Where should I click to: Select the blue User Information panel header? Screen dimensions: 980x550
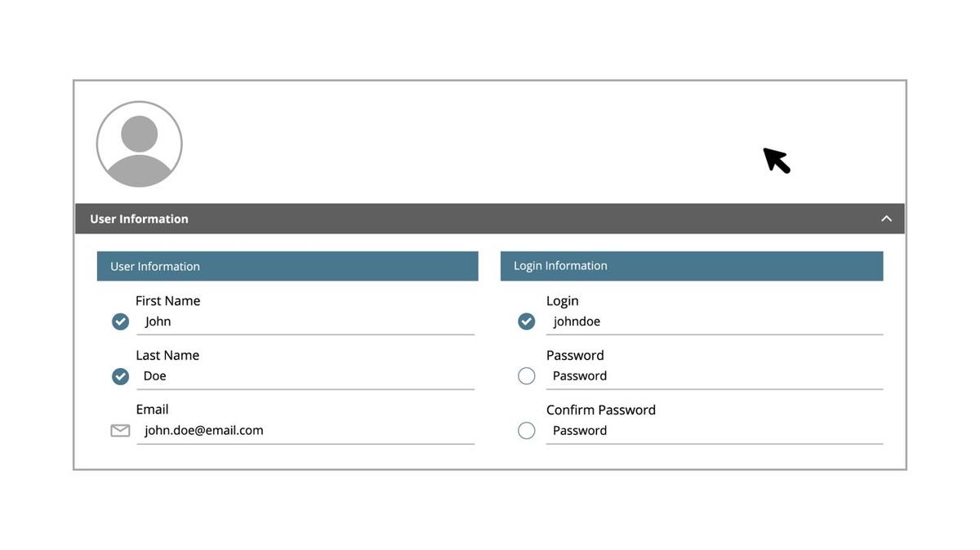pyautogui.click(x=287, y=266)
